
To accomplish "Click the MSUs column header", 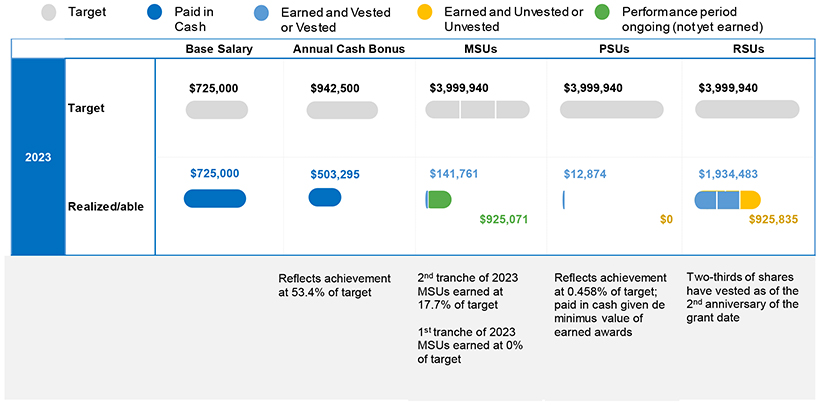I will tap(480, 49).
